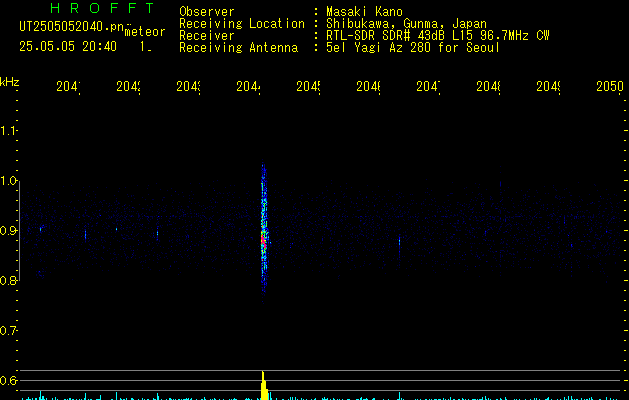Click the 'meteor' label
Image resolution: width=629 pixels, height=400 pixels.
[145, 32]
